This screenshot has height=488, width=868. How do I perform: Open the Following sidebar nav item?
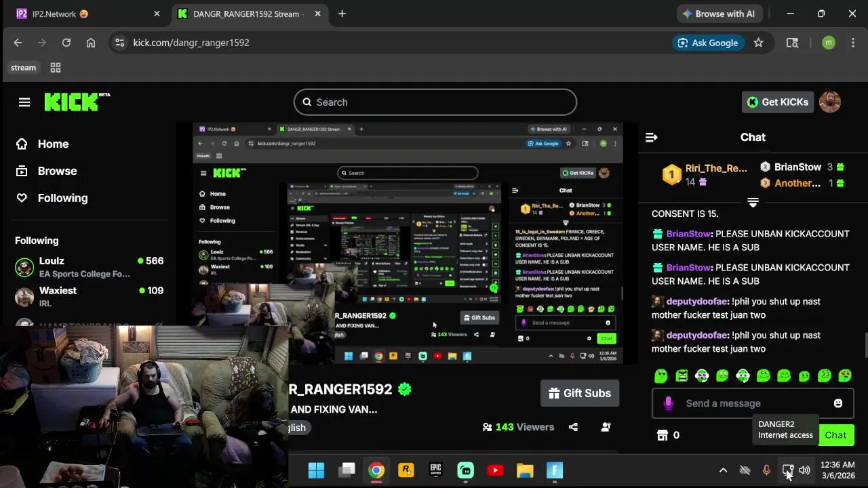coord(52,198)
